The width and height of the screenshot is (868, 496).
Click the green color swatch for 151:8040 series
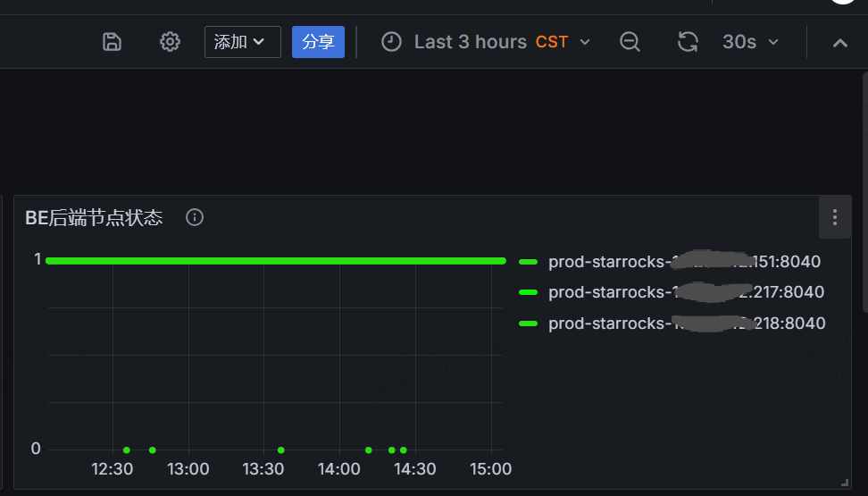(528, 262)
